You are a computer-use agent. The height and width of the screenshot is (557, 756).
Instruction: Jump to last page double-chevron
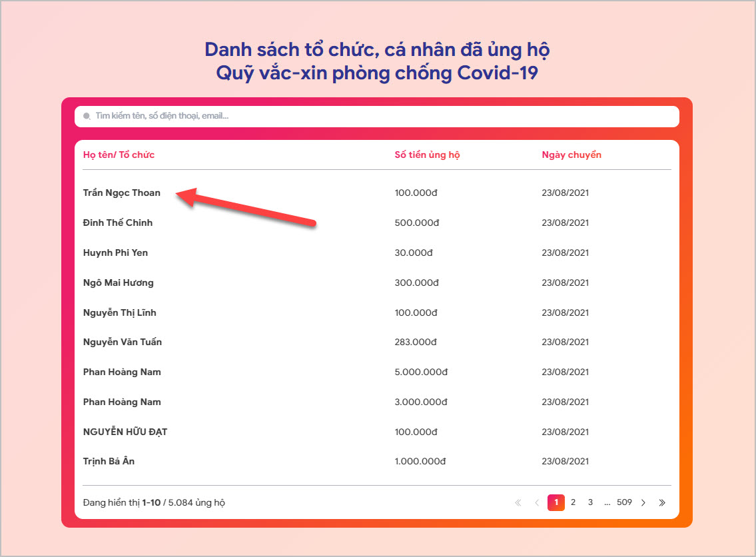[662, 502]
